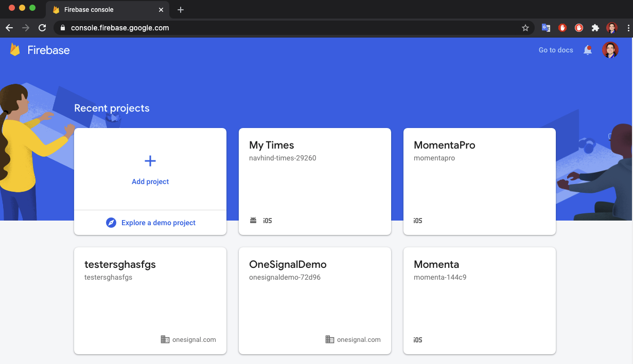Click the iOS icon on My Times card
Viewport: 633px width, 364px height.
[267, 220]
